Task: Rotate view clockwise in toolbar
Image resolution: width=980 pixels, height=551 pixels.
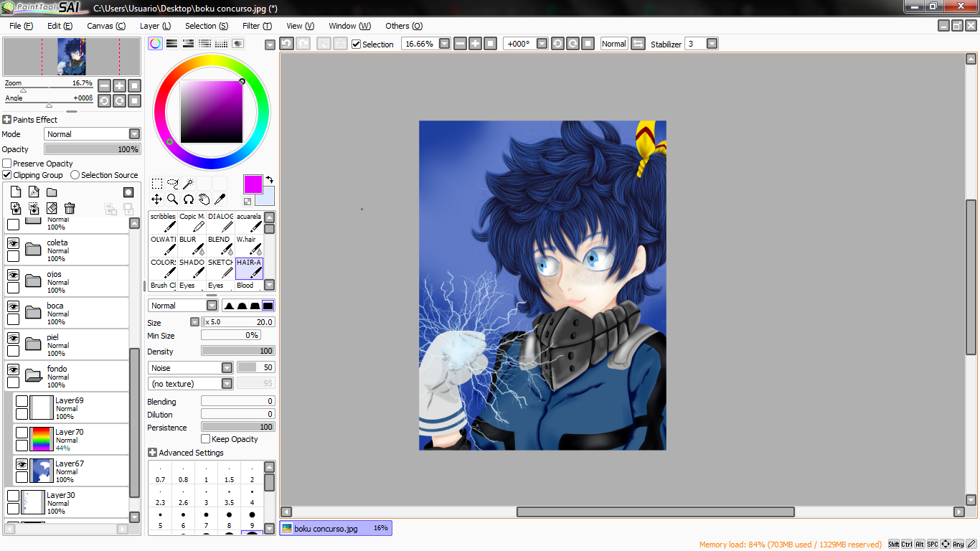Action: (x=573, y=44)
